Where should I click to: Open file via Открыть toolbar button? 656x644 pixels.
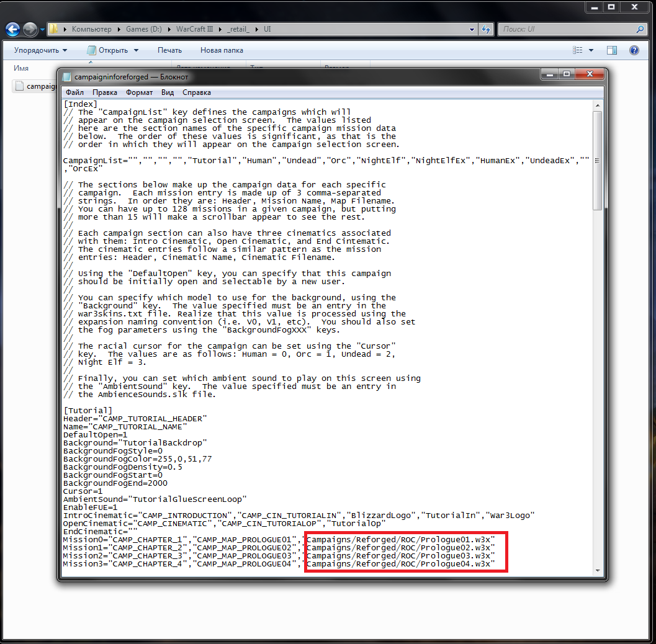click(x=109, y=50)
